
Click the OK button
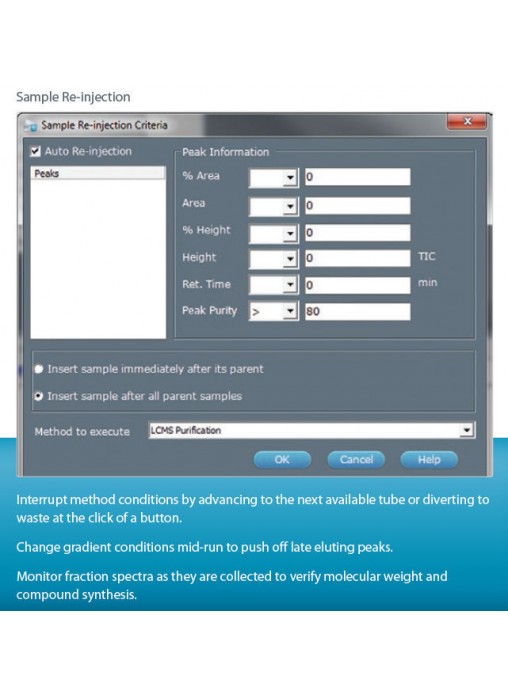tap(282, 459)
